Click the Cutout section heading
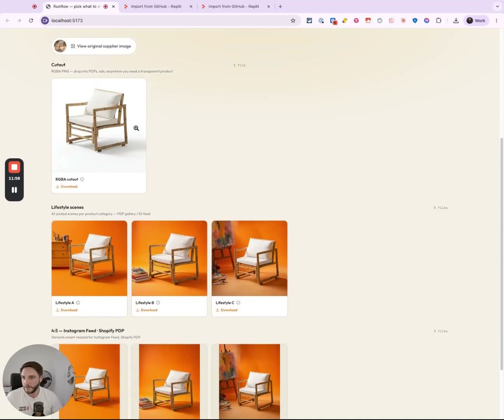The width and height of the screenshot is (504, 420). point(58,65)
